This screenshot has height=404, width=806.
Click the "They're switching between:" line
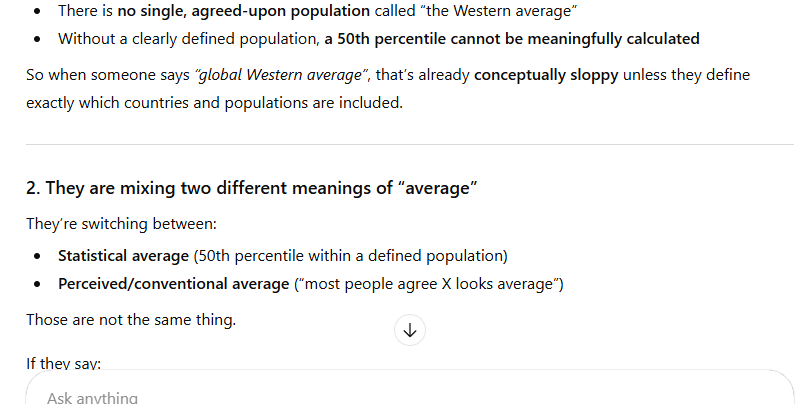coord(122,224)
